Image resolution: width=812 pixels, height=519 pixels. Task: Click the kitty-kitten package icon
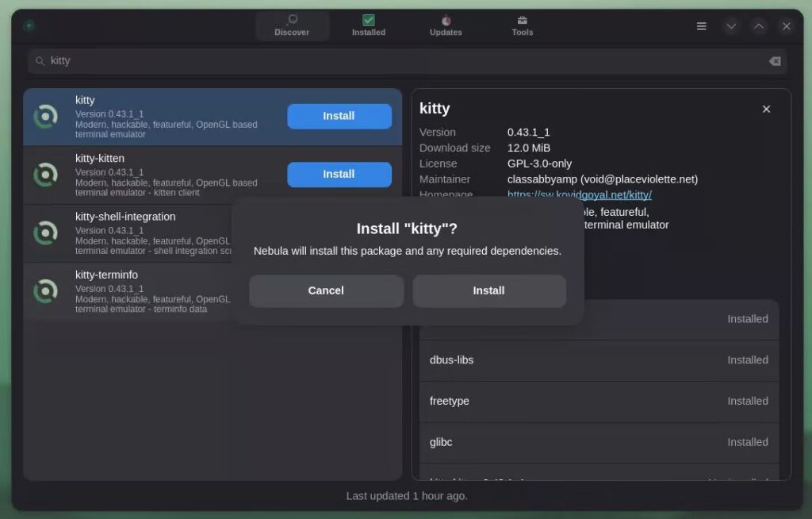pyautogui.click(x=46, y=175)
